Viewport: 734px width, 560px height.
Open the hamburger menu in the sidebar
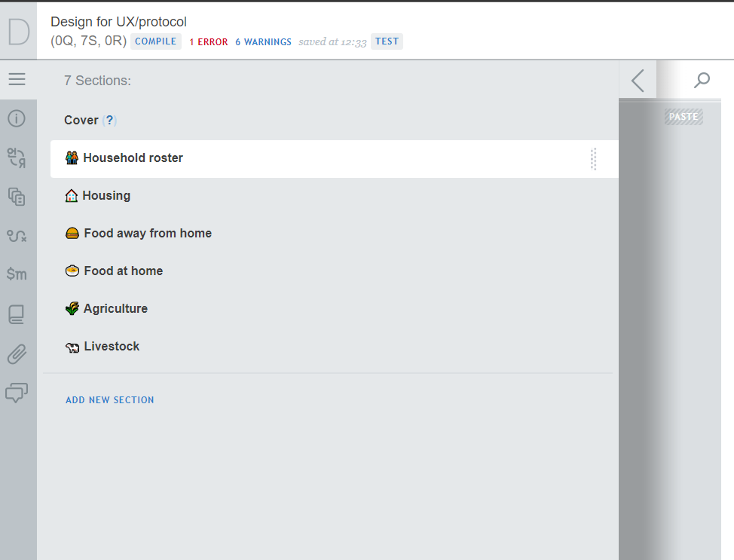(17, 79)
